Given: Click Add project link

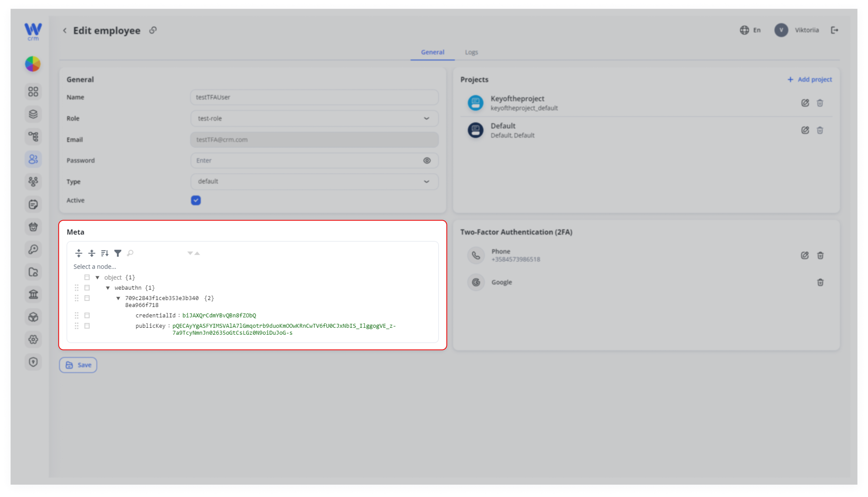Looking at the screenshot, I should pyautogui.click(x=810, y=80).
